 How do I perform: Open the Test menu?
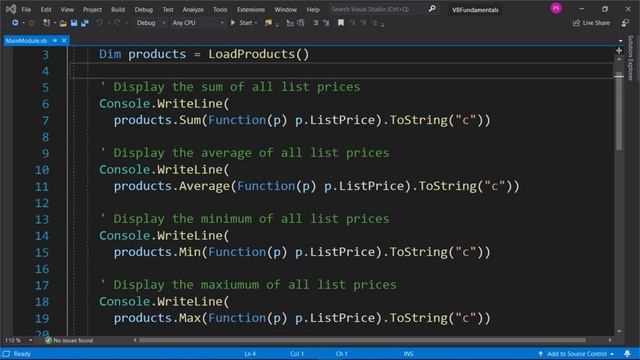click(x=168, y=9)
